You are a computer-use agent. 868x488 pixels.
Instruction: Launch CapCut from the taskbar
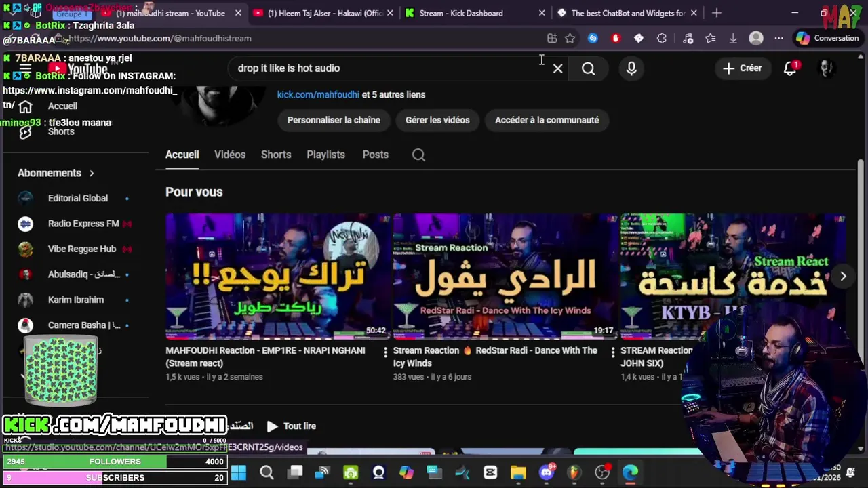point(490,472)
